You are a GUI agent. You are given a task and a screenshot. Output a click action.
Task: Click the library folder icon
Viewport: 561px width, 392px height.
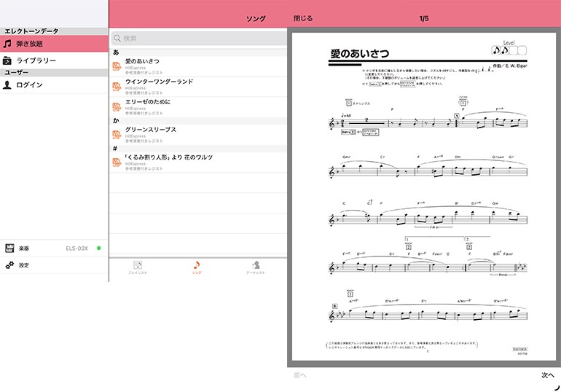coord(7,60)
